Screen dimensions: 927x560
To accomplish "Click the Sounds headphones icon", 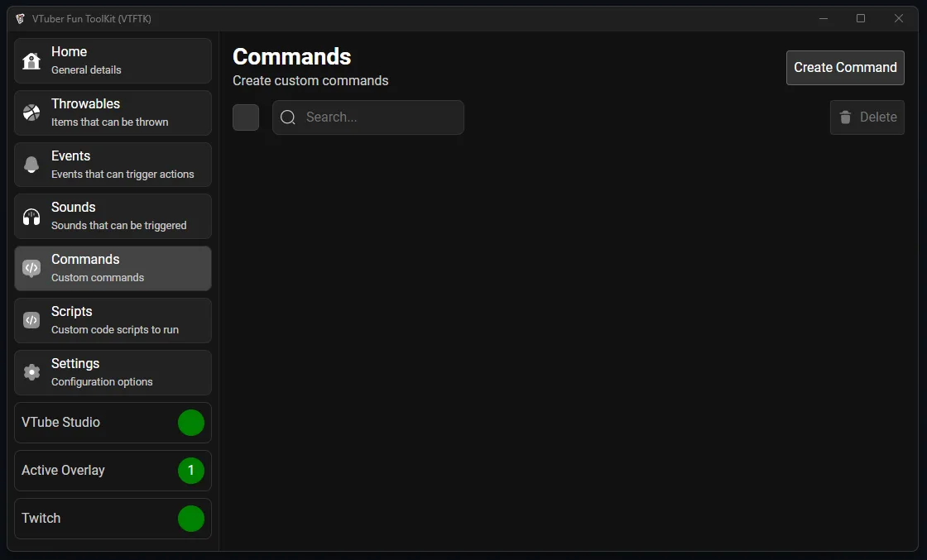I will pyautogui.click(x=31, y=217).
